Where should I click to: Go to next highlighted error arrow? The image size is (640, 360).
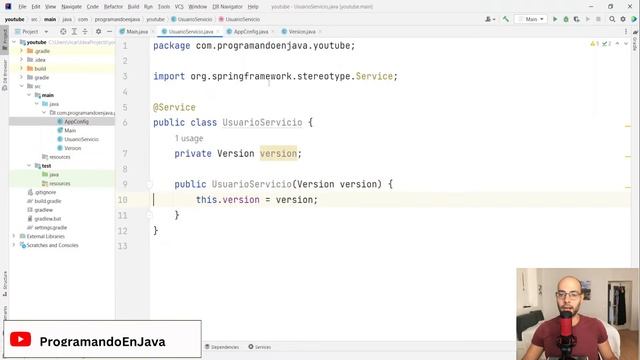[x=626, y=44]
